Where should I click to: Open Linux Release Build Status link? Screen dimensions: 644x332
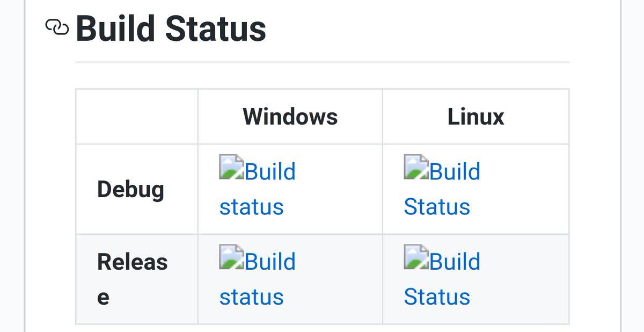pyautogui.click(x=442, y=279)
